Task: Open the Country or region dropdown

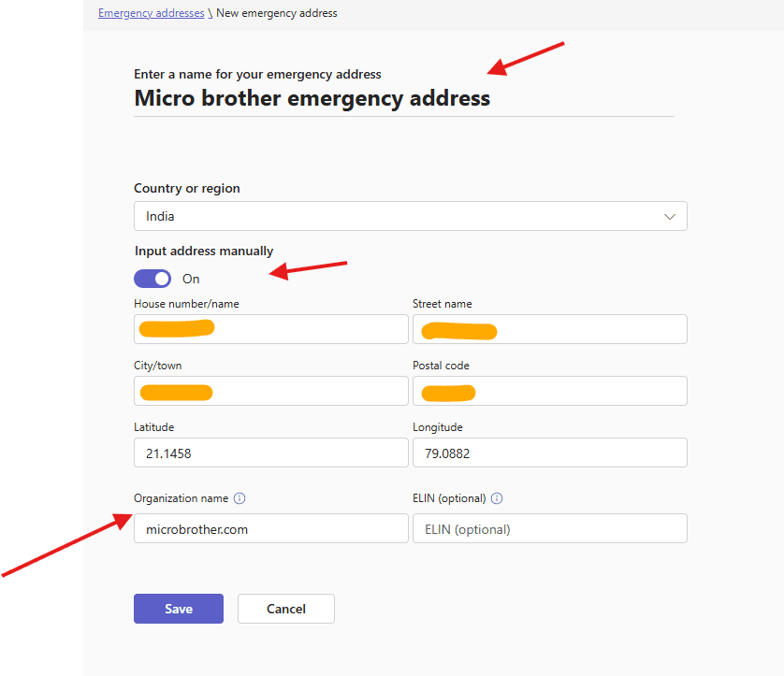Action: (x=410, y=216)
